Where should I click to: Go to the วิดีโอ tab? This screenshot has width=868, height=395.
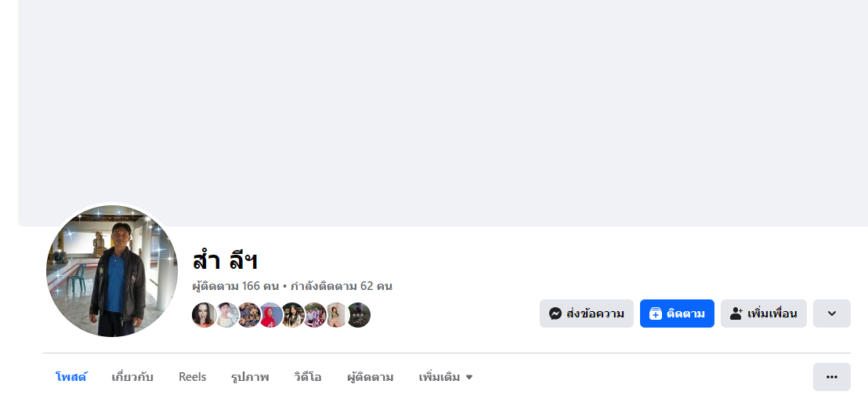point(308,377)
